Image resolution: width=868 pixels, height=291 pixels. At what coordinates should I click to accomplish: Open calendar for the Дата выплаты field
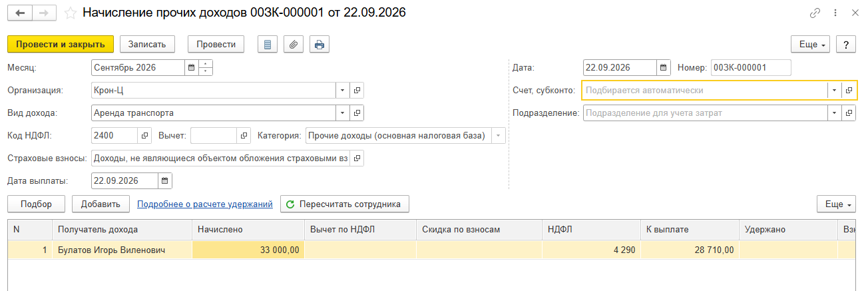(x=165, y=180)
